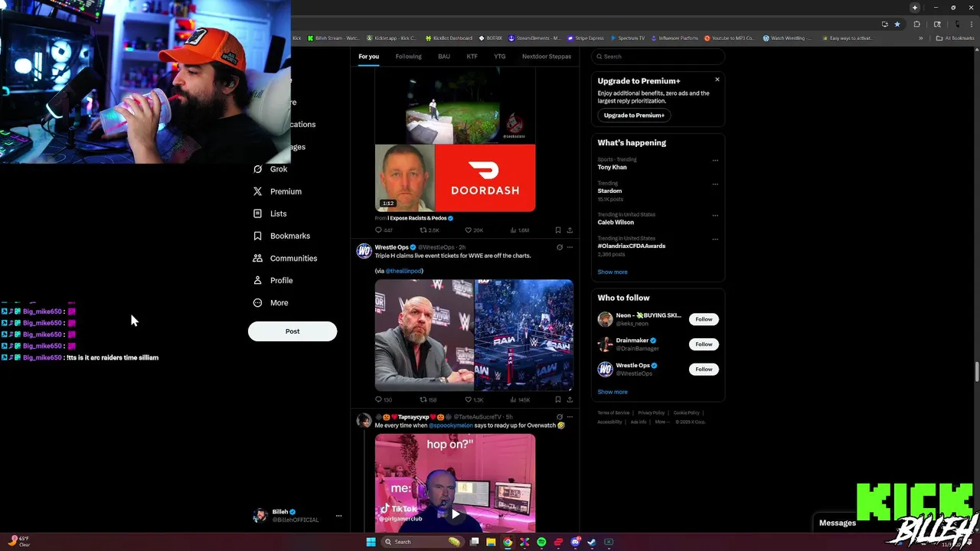
Task: Open more options for Tony Khan trend
Action: click(x=715, y=161)
